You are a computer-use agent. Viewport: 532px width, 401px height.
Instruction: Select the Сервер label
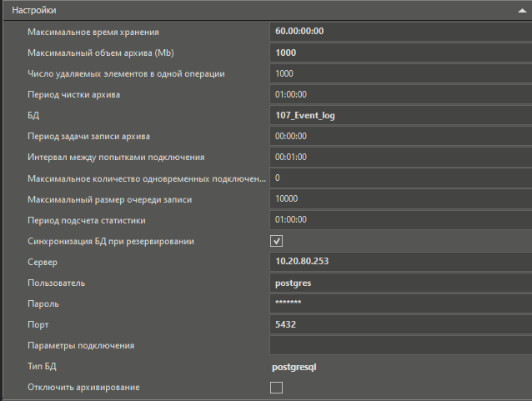point(43,263)
